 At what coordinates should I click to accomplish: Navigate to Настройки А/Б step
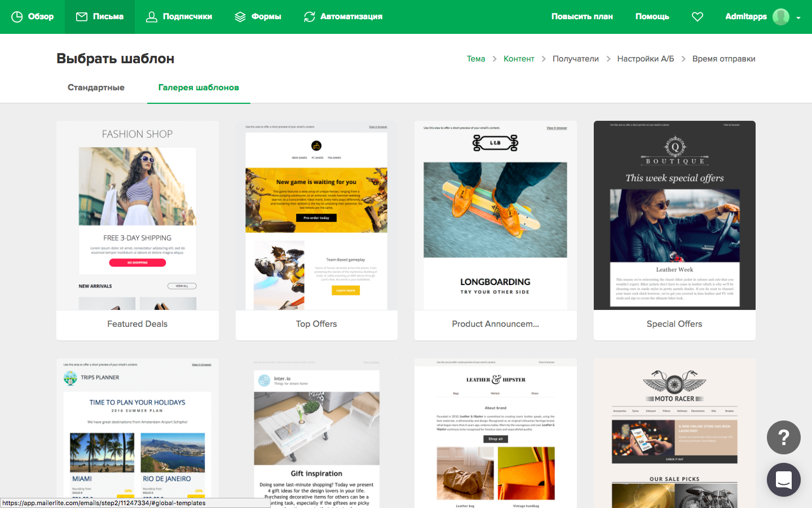tap(645, 58)
